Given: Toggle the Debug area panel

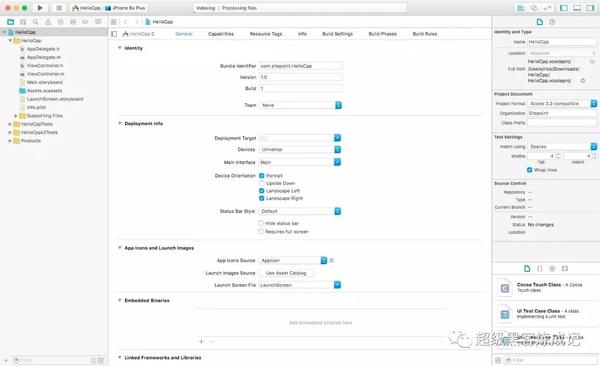Looking at the screenshot, I should click(x=577, y=8).
